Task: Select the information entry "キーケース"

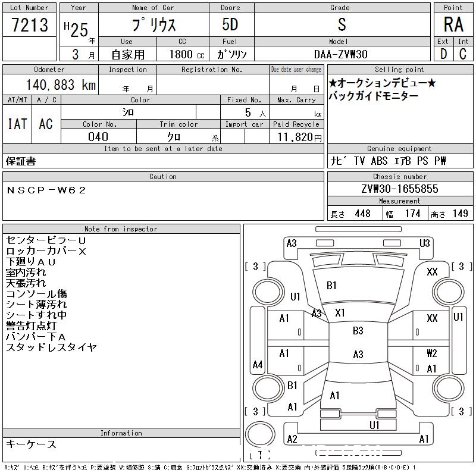Action: click(x=31, y=444)
